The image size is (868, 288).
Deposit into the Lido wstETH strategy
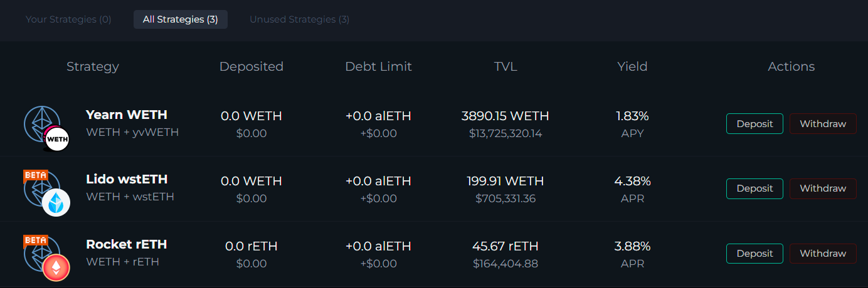754,188
